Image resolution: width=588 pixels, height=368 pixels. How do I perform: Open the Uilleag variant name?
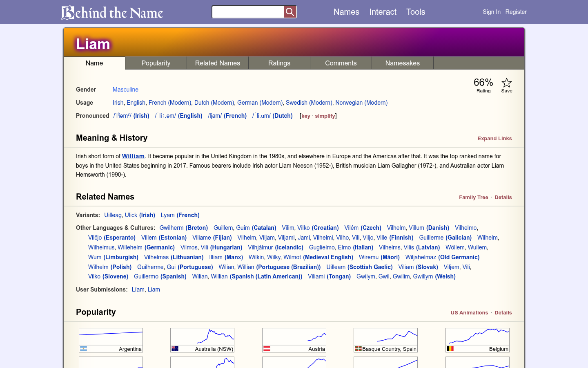click(113, 215)
